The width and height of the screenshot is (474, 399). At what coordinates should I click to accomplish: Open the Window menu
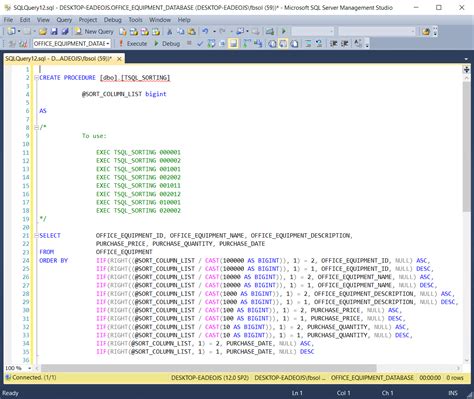pyautogui.click(x=160, y=20)
